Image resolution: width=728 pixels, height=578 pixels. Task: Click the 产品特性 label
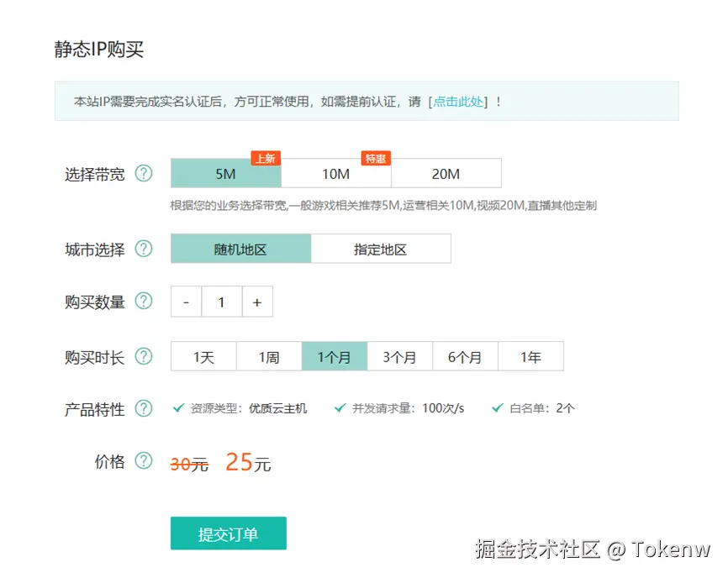click(95, 410)
